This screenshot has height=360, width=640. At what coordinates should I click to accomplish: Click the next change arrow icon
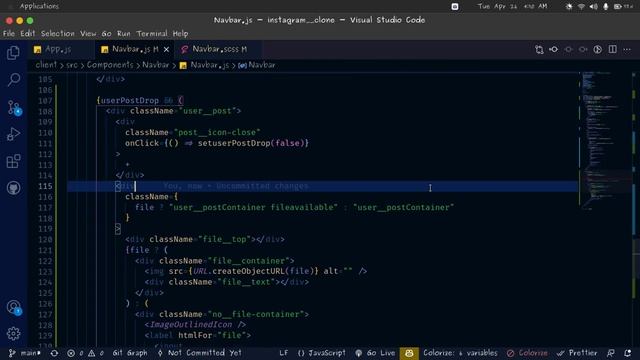click(x=583, y=49)
